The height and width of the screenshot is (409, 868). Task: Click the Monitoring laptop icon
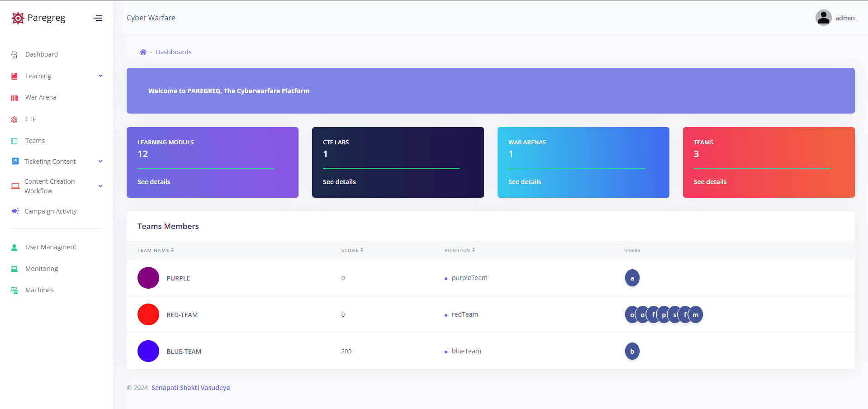(14, 269)
